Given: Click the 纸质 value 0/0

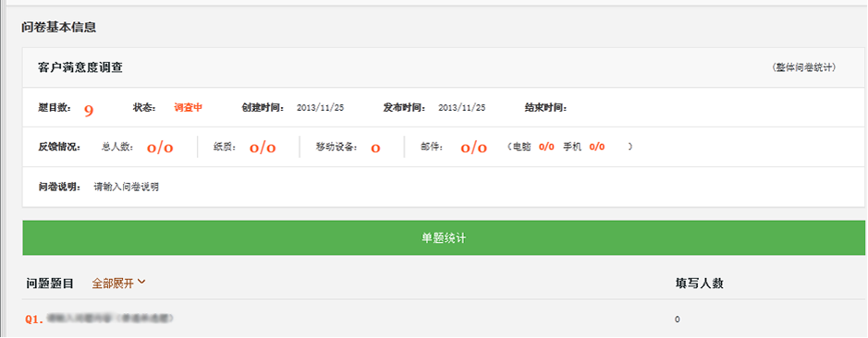Looking at the screenshot, I should (x=263, y=147).
